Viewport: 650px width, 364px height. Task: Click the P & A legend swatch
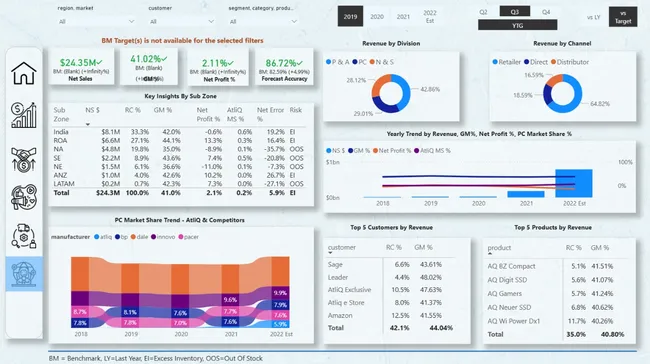(328, 62)
